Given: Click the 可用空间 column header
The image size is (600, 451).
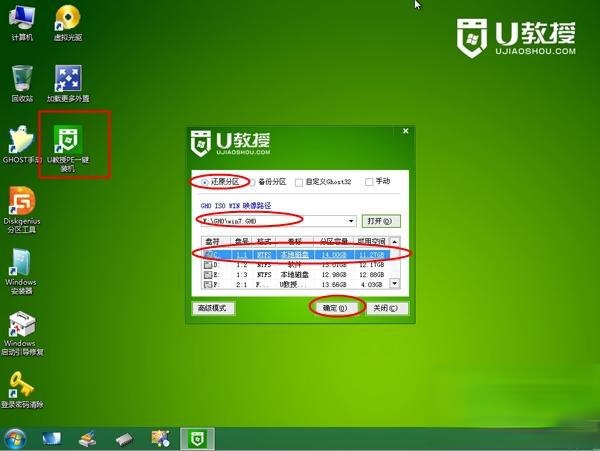Looking at the screenshot, I should (x=370, y=242).
